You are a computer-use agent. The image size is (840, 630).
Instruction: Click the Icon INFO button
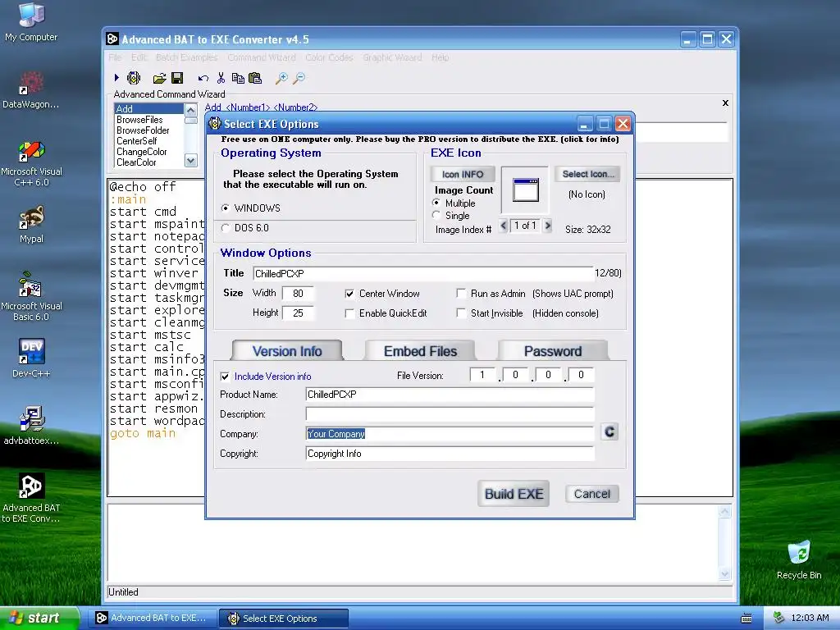click(463, 174)
